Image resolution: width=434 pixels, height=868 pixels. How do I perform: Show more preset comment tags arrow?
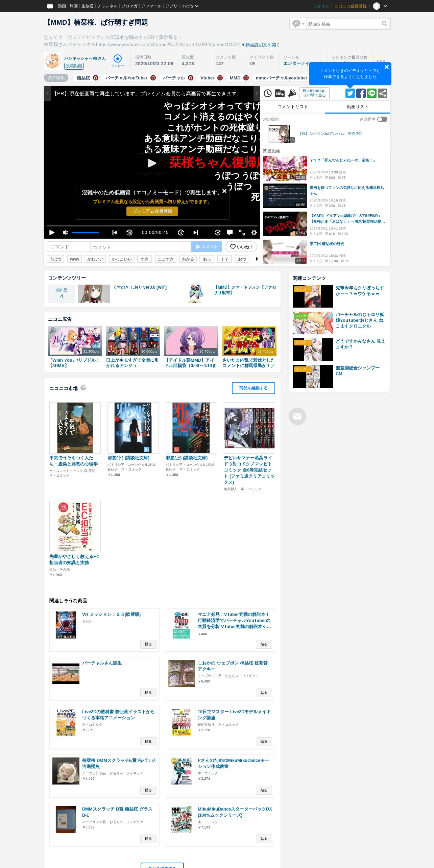[257, 259]
